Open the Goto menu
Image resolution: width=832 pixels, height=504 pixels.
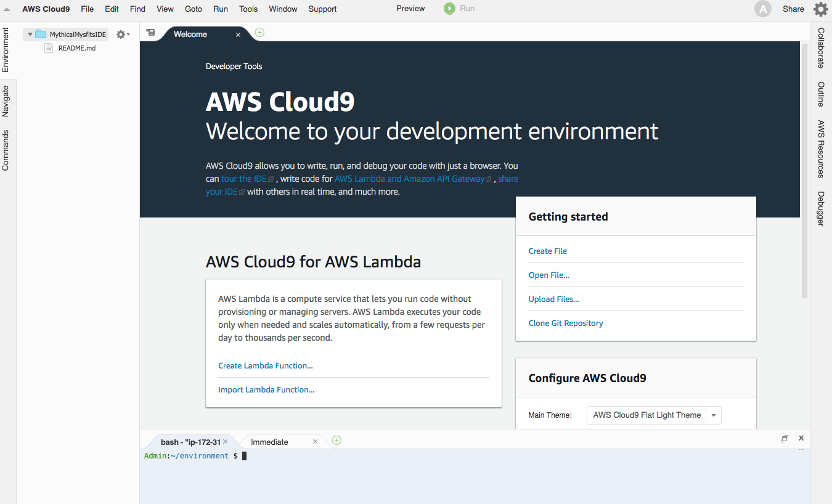(x=194, y=9)
